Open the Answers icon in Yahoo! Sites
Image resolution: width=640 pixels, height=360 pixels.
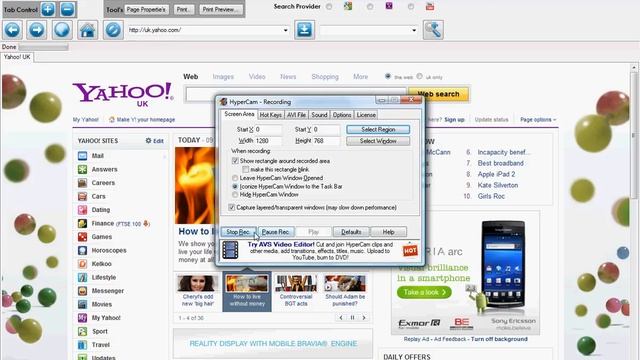[82, 169]
